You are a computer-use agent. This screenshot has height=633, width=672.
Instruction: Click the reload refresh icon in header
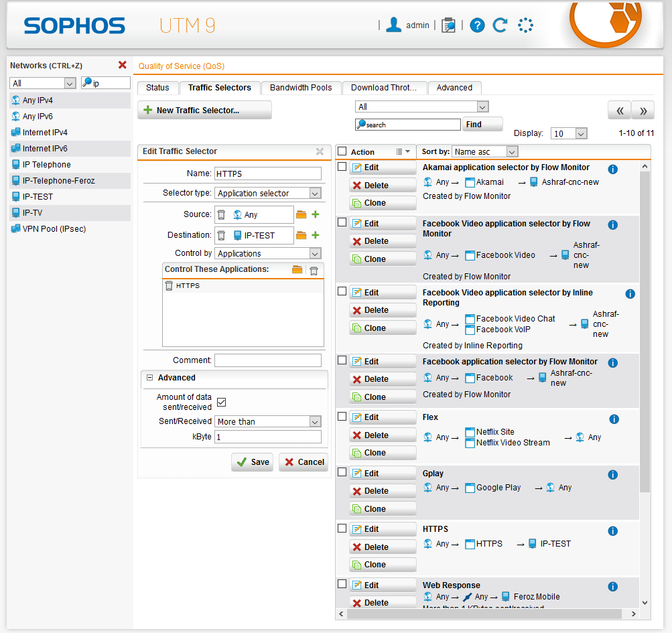pos(500,25)
